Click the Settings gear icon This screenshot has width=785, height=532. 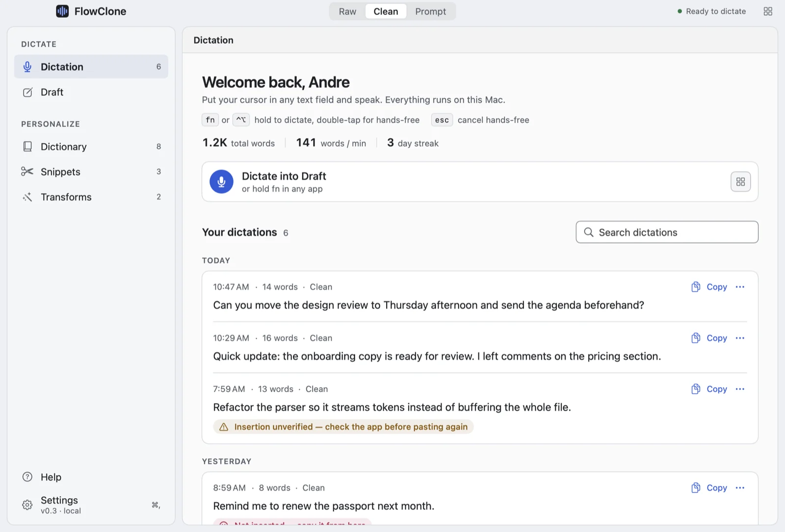pos(27,505)
